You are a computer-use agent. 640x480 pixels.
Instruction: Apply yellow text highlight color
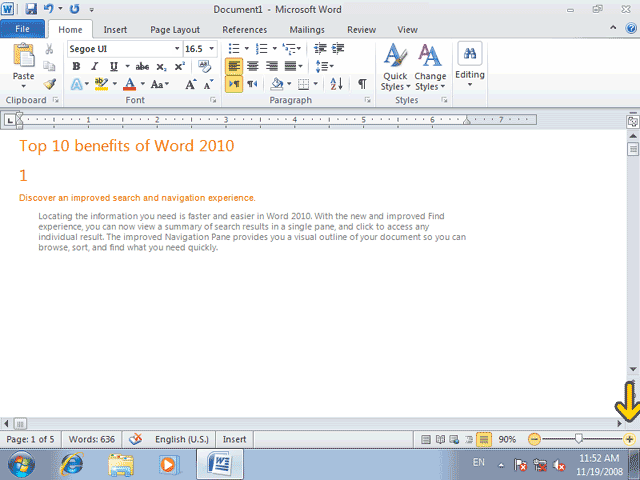point(101,84)
